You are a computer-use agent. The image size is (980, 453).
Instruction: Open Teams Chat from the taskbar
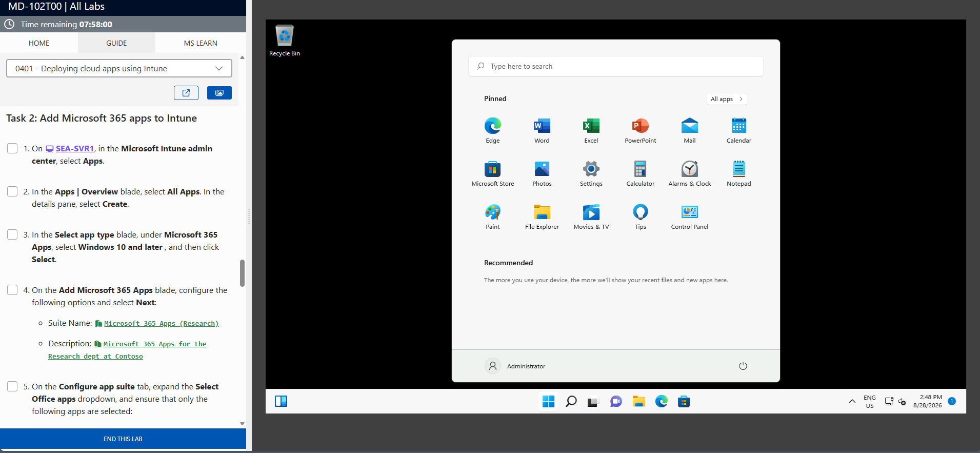pos(616,401)
